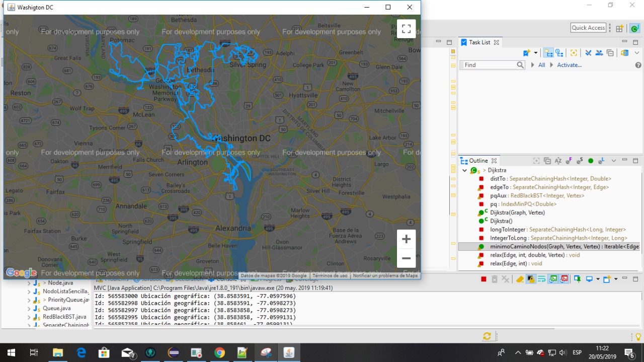Open the new task dropdown arrow

click(x=536, y=53)
